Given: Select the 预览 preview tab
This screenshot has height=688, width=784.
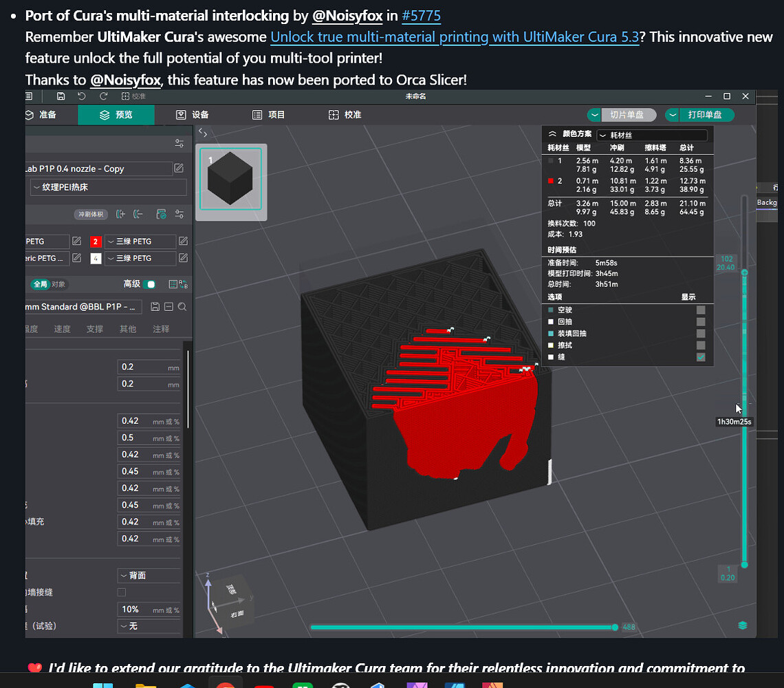Looking at the screenshot, I should click(x=116, y=115).
